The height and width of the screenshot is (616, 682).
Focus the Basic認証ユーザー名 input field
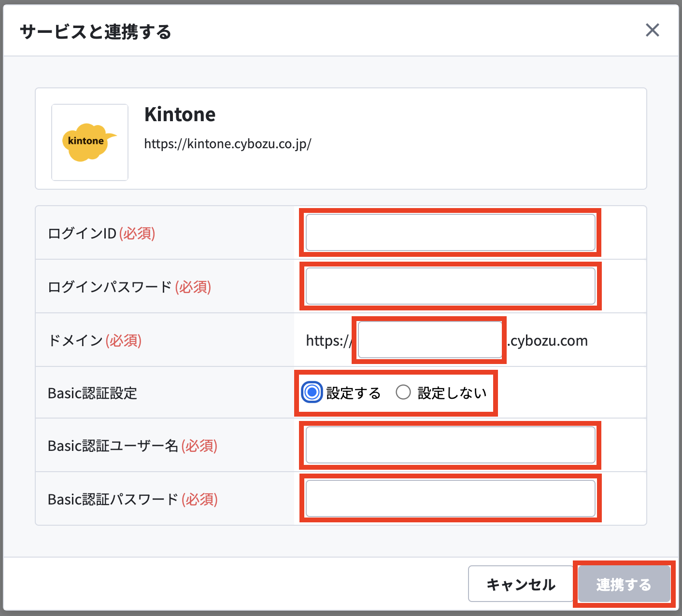(450, 445)
